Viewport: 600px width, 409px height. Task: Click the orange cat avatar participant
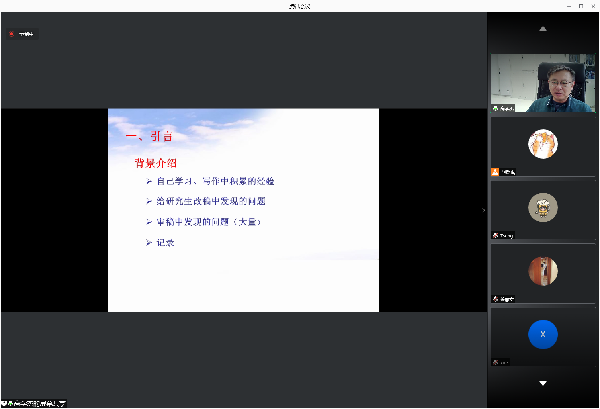(x=543, y=144)
